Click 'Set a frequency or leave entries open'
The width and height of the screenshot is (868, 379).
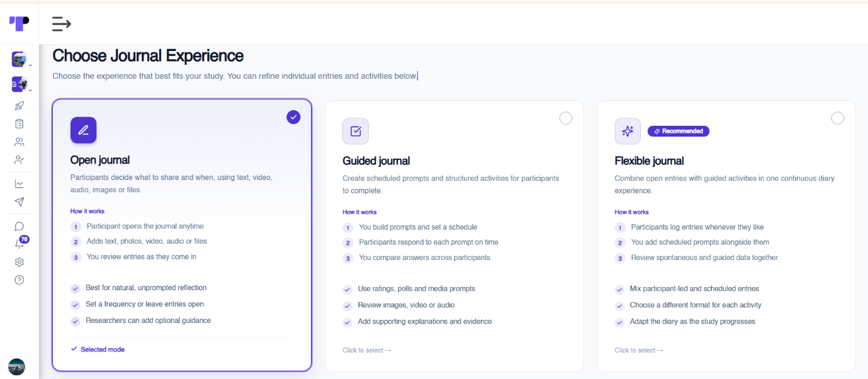[145, 304]
